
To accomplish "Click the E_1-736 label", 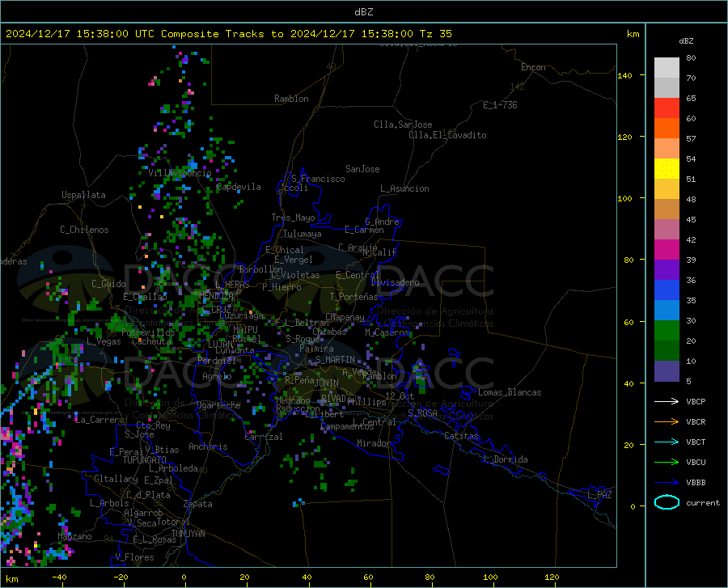I will coord(500,105).
